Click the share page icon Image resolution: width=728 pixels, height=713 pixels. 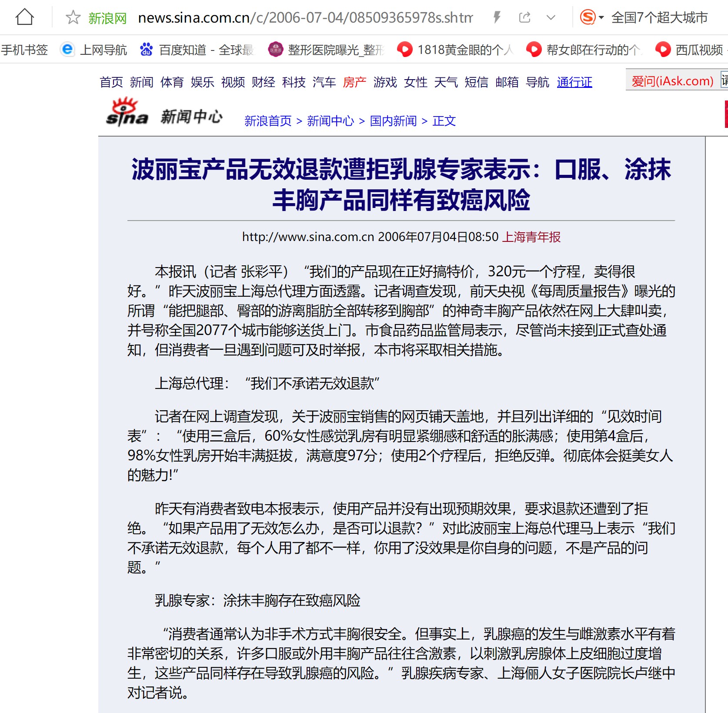pos(524,17)
